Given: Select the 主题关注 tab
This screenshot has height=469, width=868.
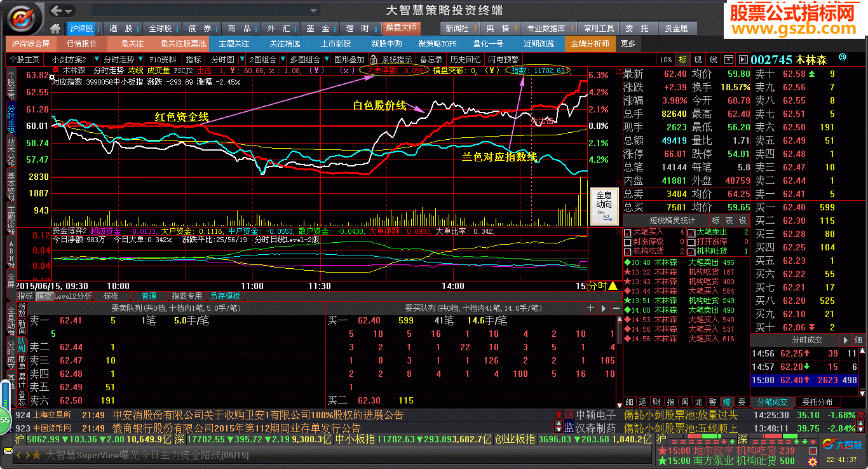Looking at the screenshot, I should click(234, 44).
